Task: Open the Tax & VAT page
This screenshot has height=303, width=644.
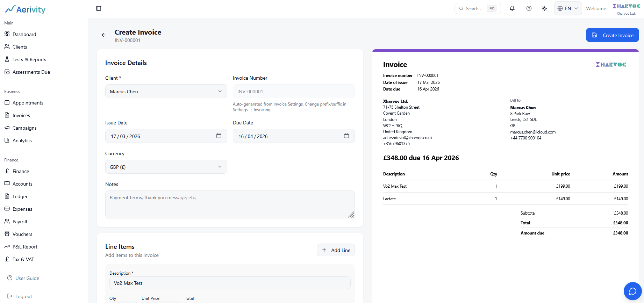Action: pos(23,259)
